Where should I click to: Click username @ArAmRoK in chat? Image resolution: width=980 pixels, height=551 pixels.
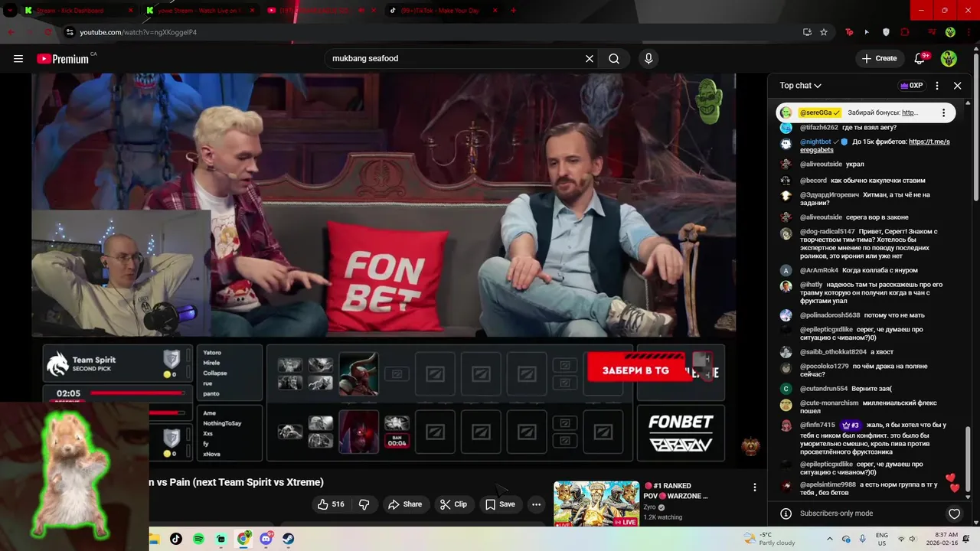point(818,270)
